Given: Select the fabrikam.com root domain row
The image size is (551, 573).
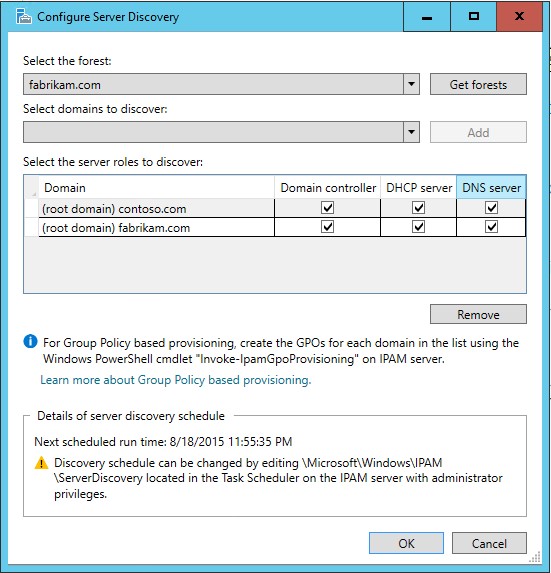Looking at the screenshot, I should (x=275, y=227).
